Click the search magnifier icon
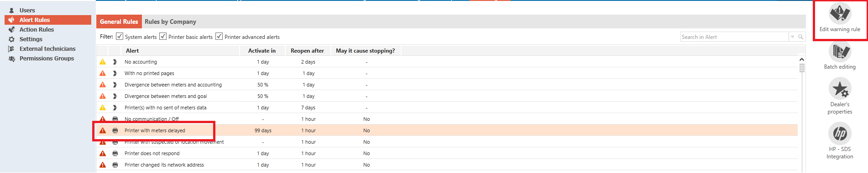Screen dimensions: 868x173 click(x=800, y=37)
